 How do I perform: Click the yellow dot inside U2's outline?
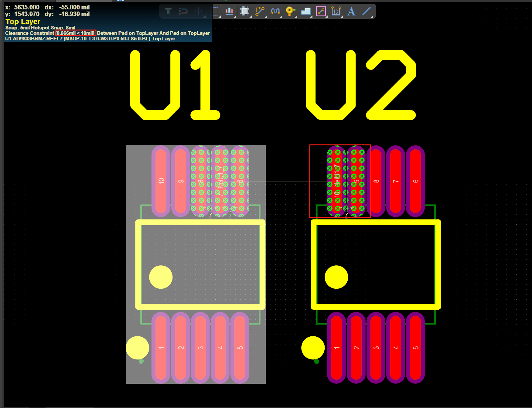tap(336, 277)
